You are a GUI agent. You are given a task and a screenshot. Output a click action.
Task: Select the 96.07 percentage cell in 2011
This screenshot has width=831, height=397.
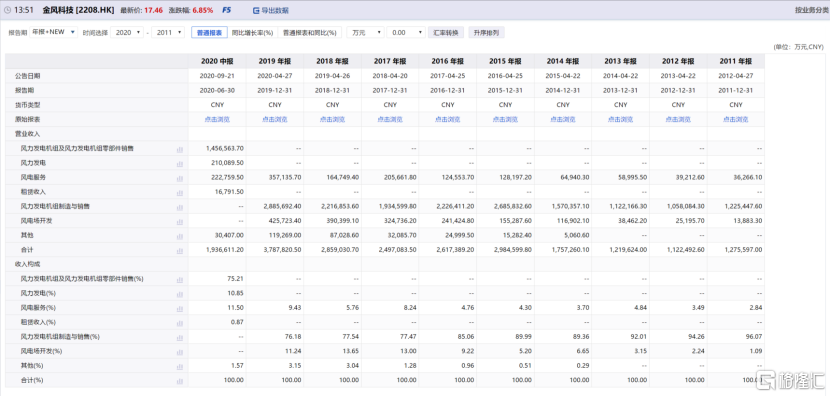[754, 337]
